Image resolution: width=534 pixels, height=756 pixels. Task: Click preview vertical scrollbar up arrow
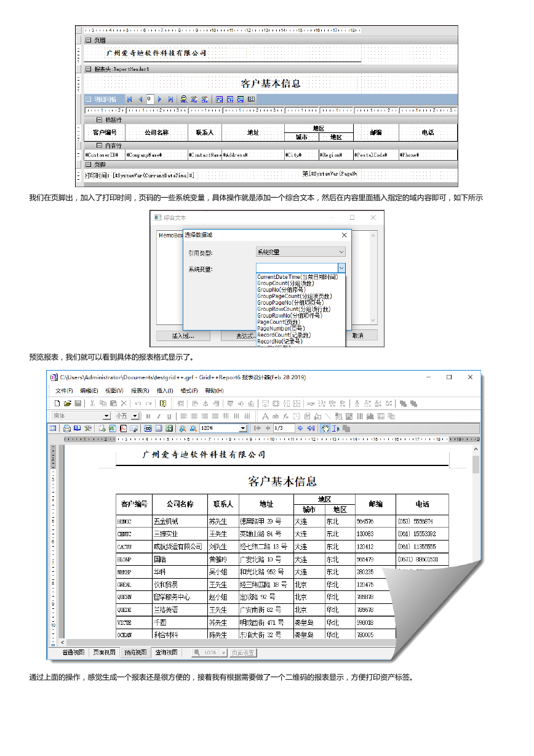(476, 449)
